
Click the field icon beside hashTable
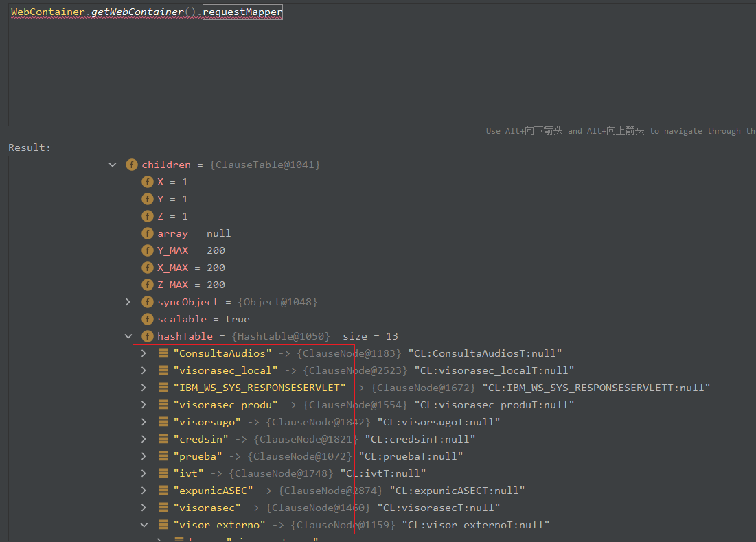tap(148, 336)
